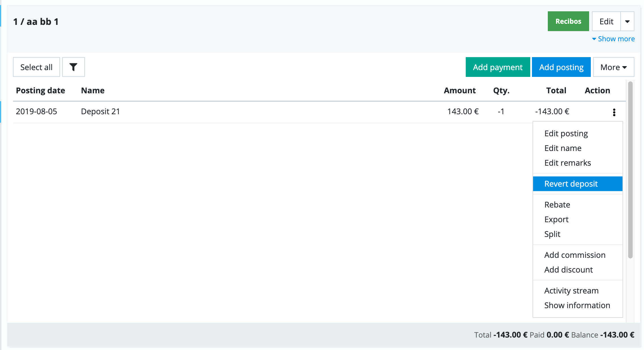The height and width of the screenshot is (350, 644).
Task: Choose Split from the action menu
Action: (552, 234)
